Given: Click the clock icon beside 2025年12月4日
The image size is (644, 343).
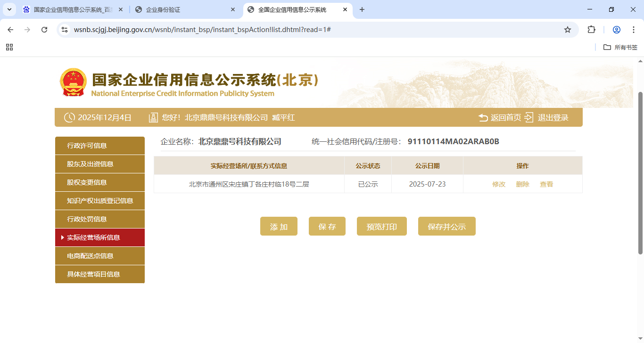Looking at the screenshot, I should click(x=69, y=118).
